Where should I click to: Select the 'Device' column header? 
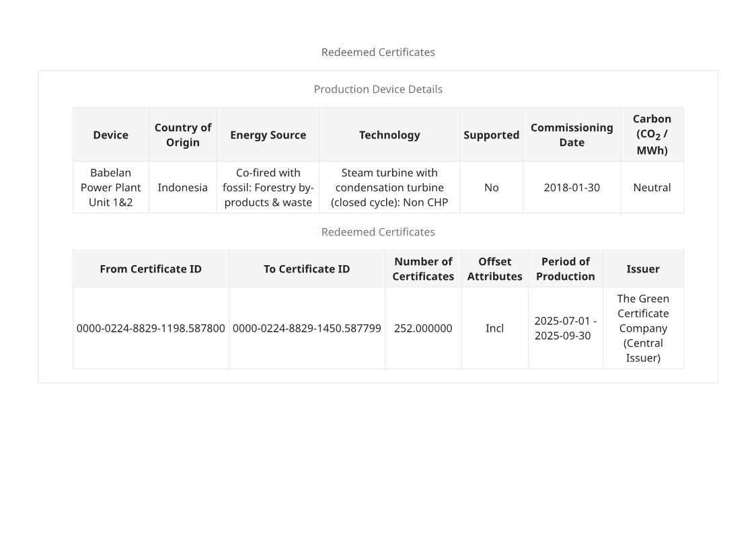pyautogui.click(x=111, y=135)
